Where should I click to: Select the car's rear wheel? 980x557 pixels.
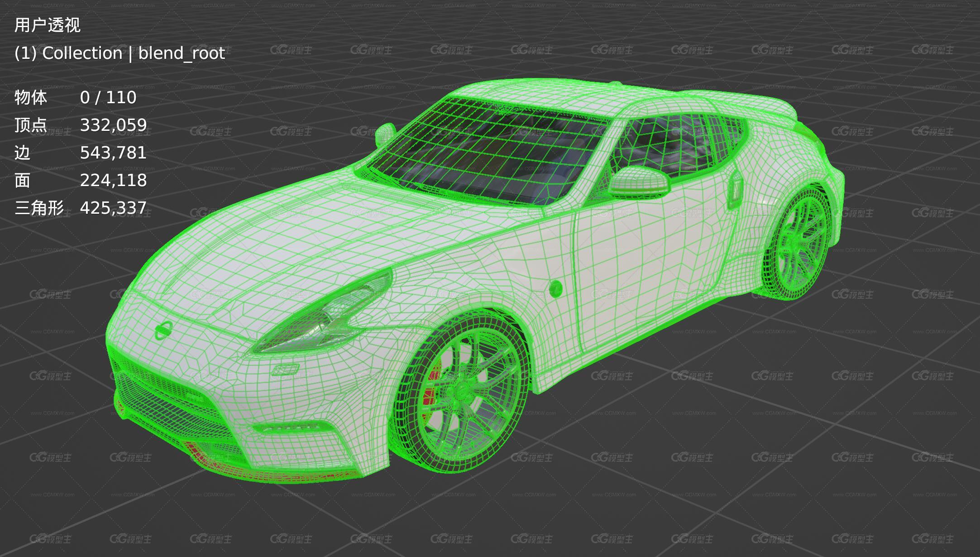point(798,243)
